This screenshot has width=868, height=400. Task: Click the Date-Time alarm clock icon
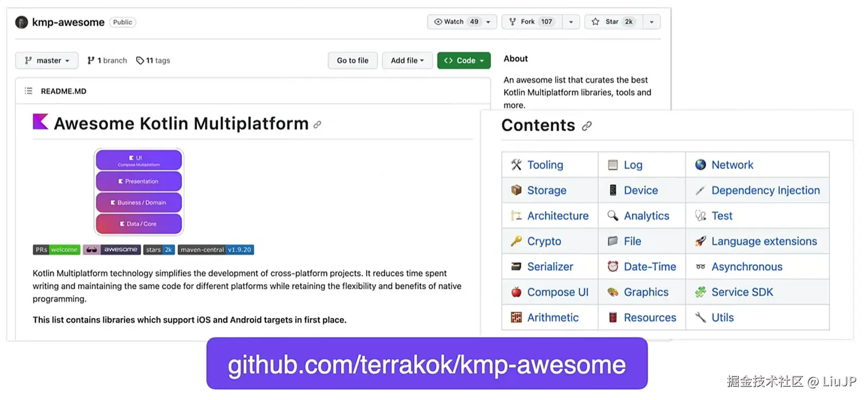[613, 267]
